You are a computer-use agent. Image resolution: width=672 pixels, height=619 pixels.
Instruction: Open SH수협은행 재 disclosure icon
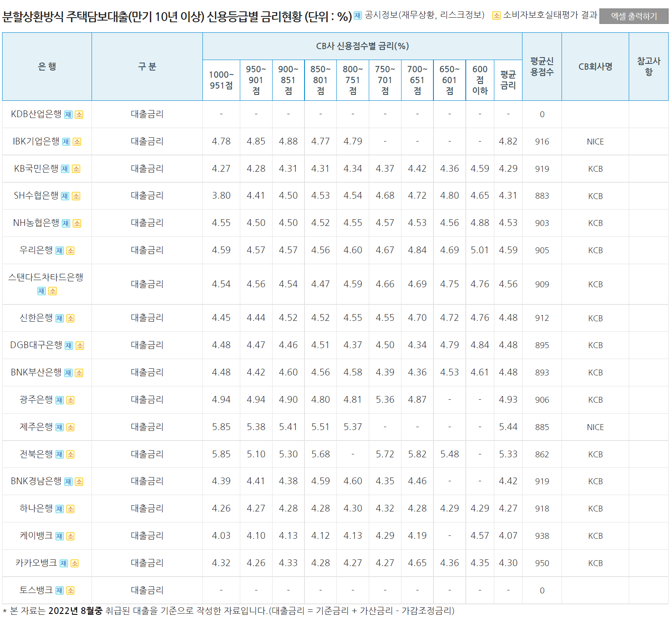[65, 196]
